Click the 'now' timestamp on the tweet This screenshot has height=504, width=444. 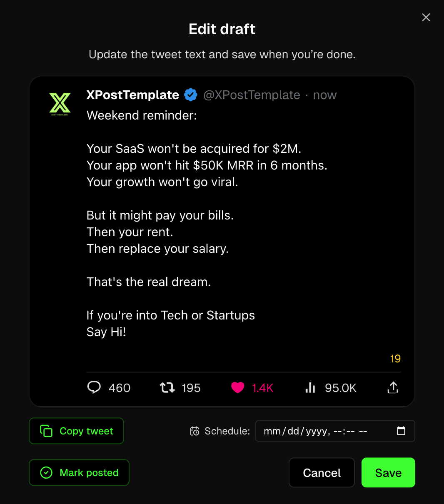pyautogui.click(x=325, y=95)
